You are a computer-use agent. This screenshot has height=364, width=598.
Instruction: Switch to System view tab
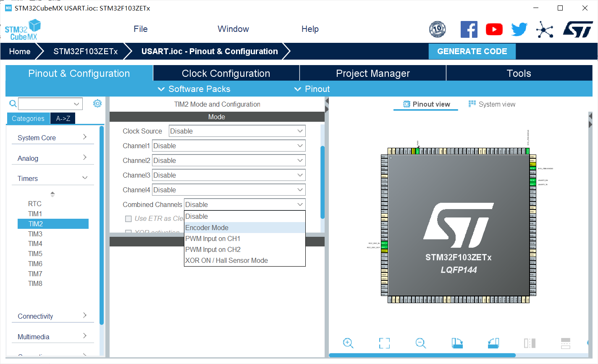(492, 104)
